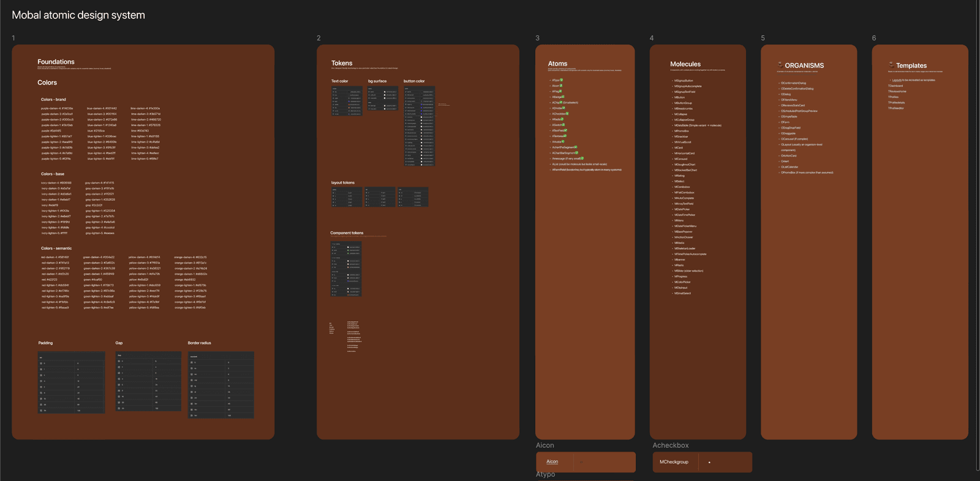The height and width of the screenshot is (481, 980).
Task: Click the Aicon section label below Atoms frame
Action: [x=545, y=446]
